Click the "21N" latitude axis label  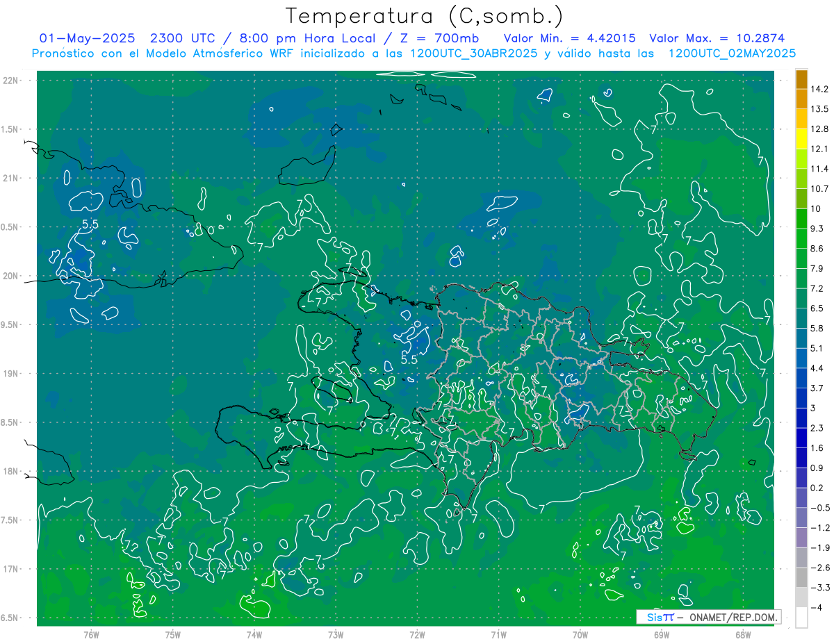point(11,178)
